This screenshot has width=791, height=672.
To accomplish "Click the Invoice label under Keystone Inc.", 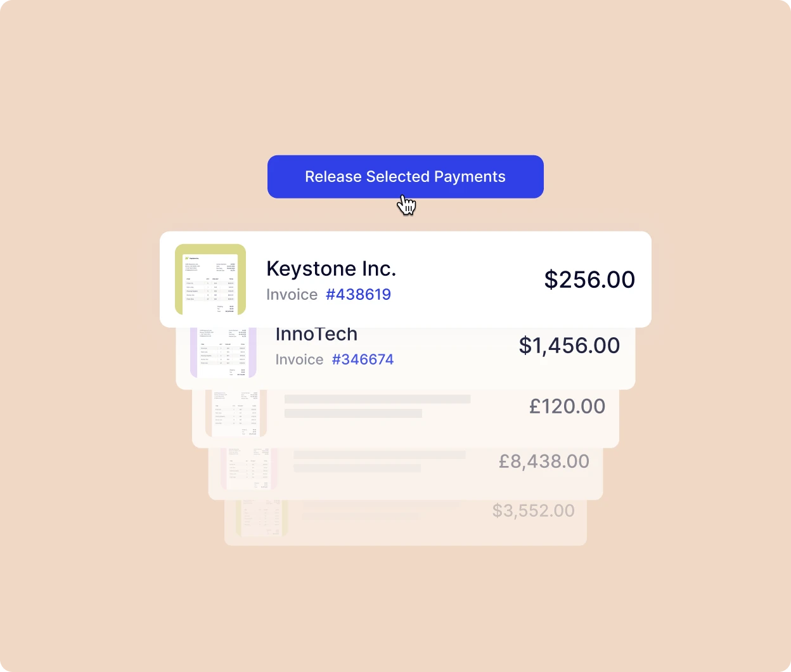I will 292,295.
